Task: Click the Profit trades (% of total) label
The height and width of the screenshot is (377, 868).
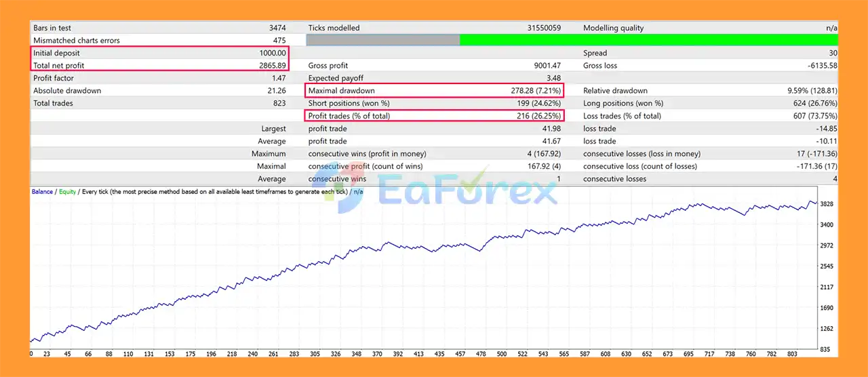Action: pyautogui.click(x=349, y=116)
